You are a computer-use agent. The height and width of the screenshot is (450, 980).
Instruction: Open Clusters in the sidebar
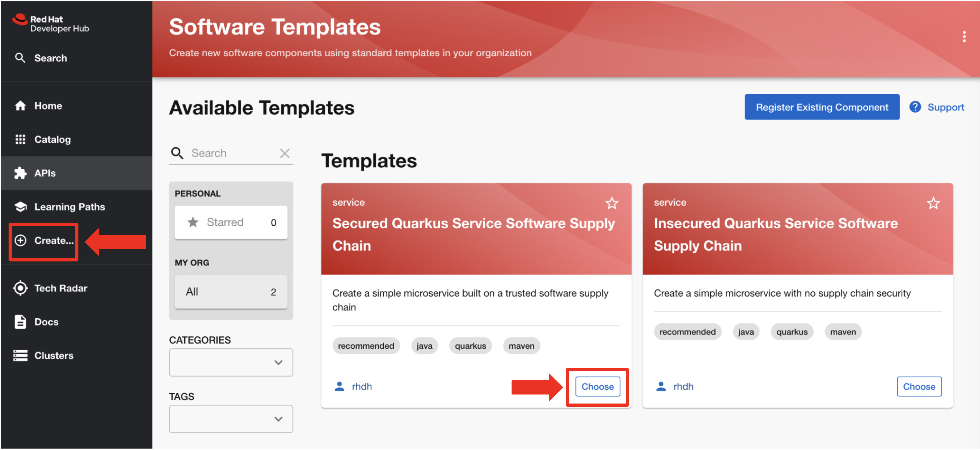[x=76, y=355]
